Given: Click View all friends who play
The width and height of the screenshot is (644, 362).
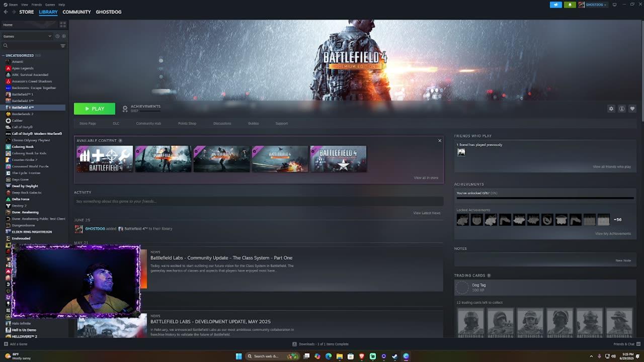Looking at the screenshot, I should [612, 166].
